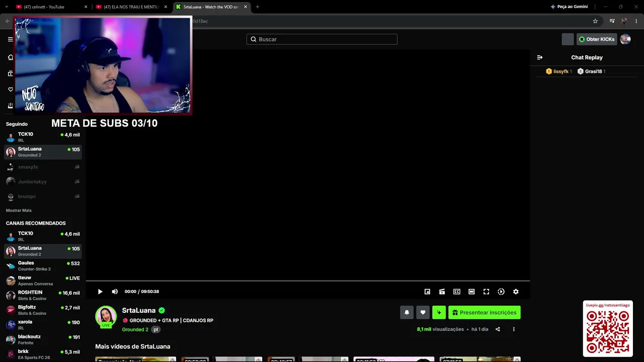Seek using the video progress bar
This screenshot has width=644, height=362.
[308, 281]
